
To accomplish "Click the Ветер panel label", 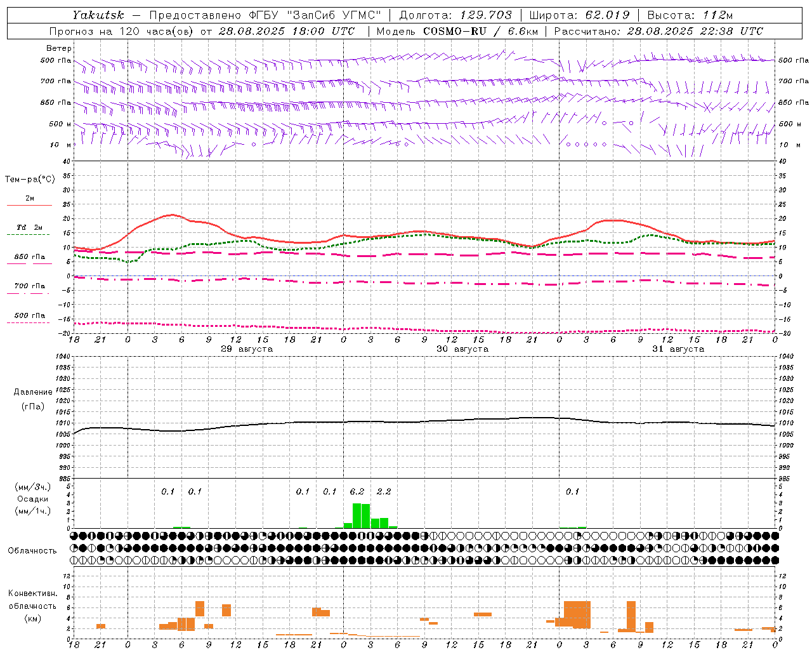I will click(x=58, y=48).
